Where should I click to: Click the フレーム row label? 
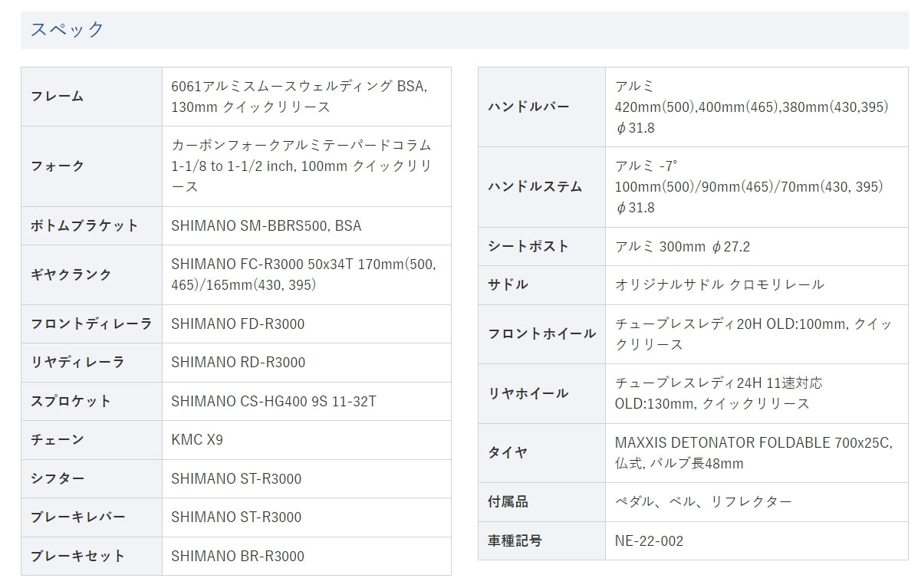click(x=57, y=97)
